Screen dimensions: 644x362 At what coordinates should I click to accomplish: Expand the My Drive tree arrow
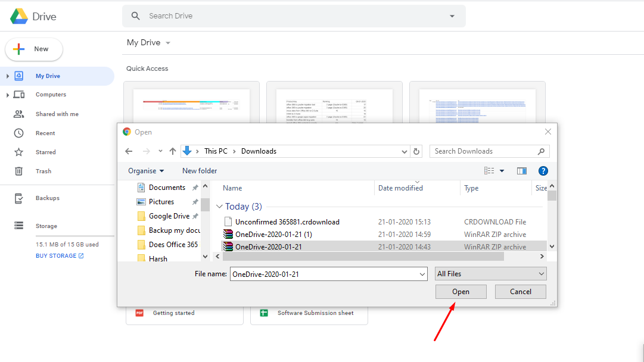pyautogui.click(x=7, y=76)
